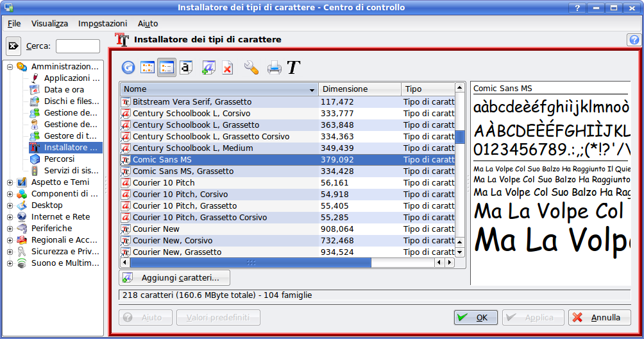Click the help icon at top right
The height and width of the screenshot is (339, 644).
pyautogui.click(x=634, y=40)
